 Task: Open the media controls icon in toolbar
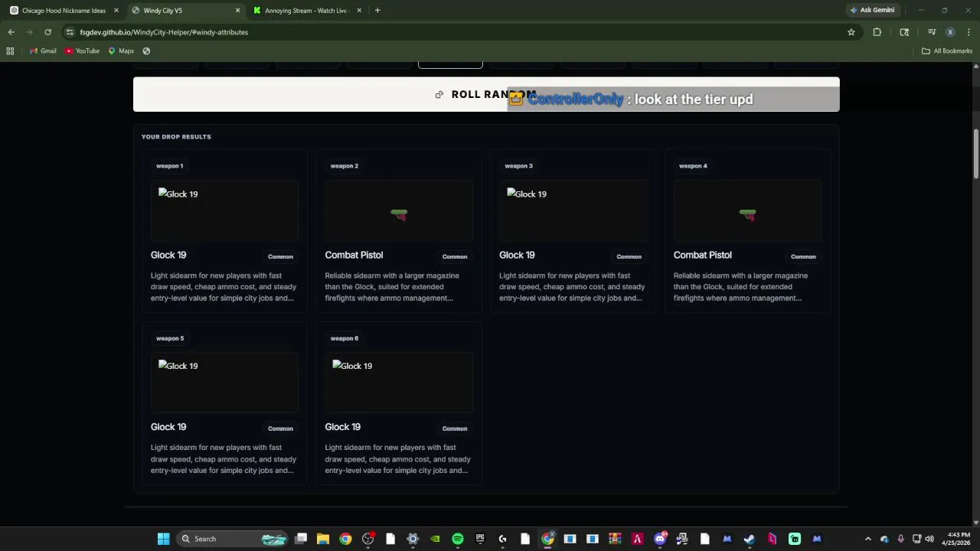pyautogui.click(x=932, y=32)
